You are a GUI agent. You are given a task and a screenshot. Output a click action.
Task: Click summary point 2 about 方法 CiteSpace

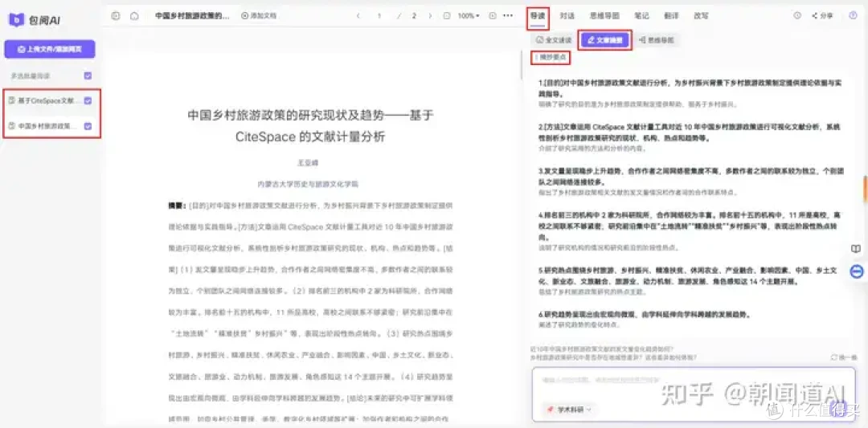pyautogui.click(x=690, y=132)
